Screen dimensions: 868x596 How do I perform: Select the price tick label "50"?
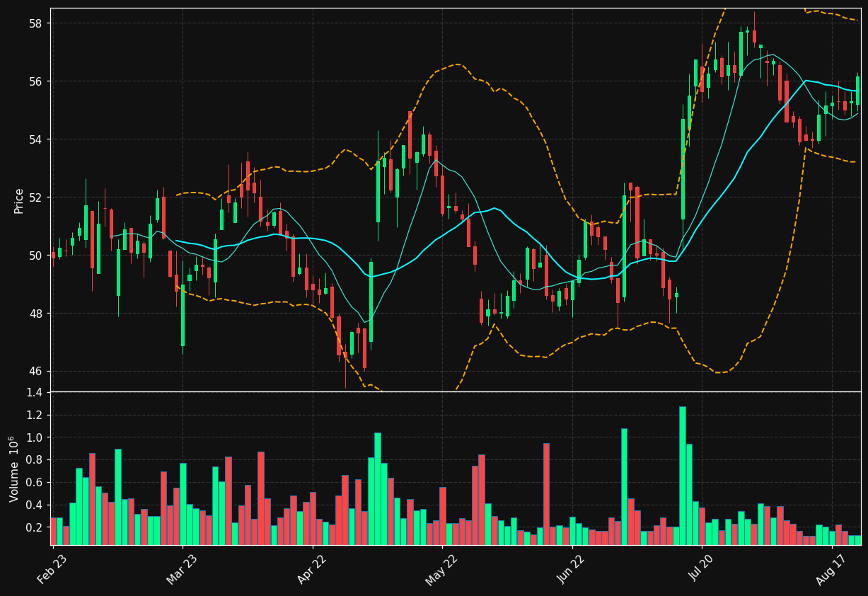(x=36, y=256)
